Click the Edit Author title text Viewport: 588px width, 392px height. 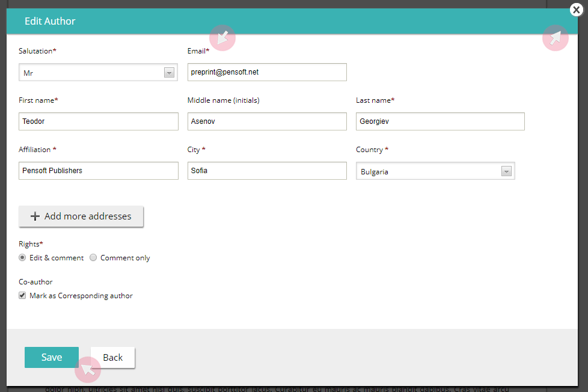click(50, 21)
